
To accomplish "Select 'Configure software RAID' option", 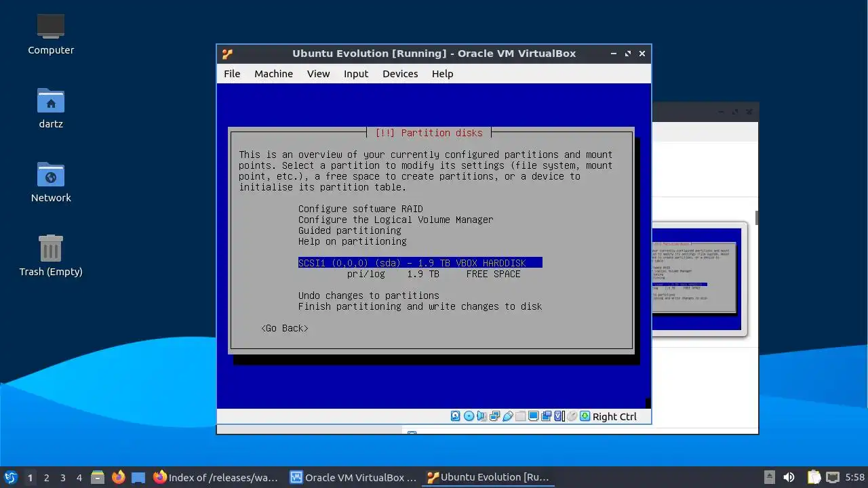I will pyautogui.click(x=360, y=209).
